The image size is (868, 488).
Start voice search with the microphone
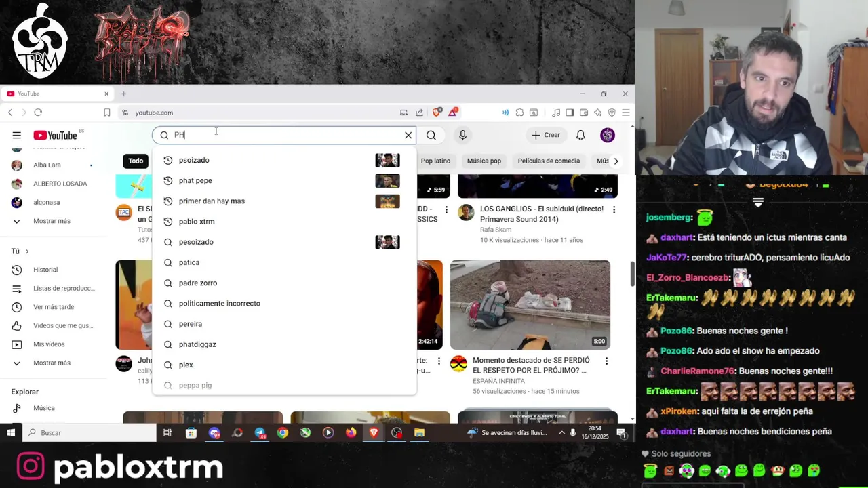(462, 135)
